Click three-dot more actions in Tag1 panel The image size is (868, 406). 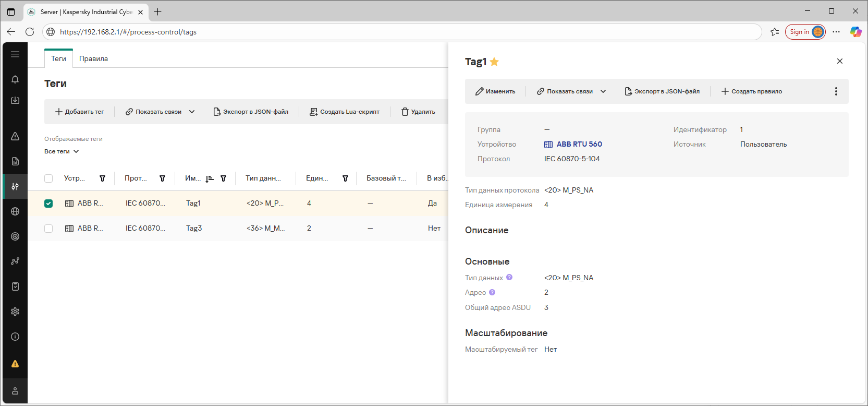836,91
